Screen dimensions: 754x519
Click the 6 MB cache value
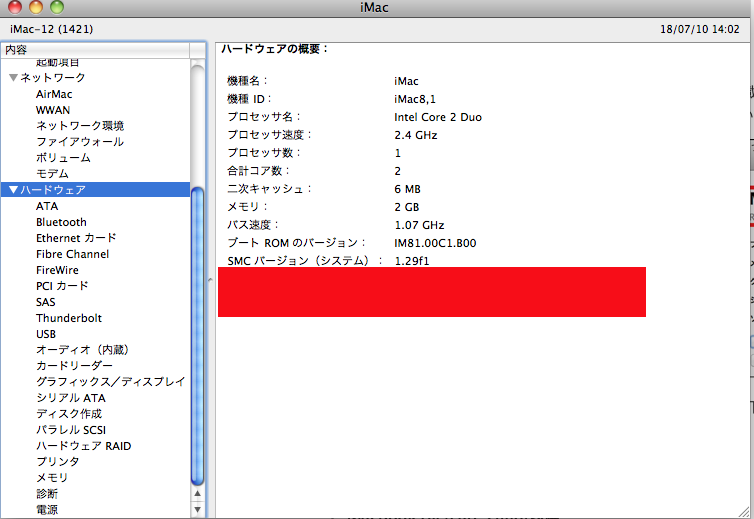tap(407, 189)
